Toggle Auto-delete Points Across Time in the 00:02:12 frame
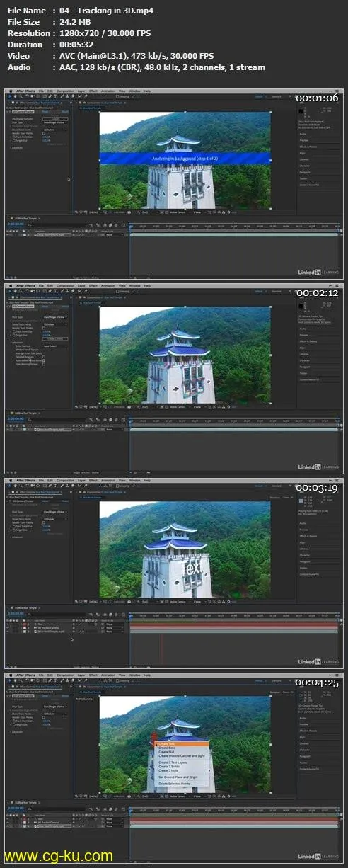The image size is (348, 868). [44, 360]
